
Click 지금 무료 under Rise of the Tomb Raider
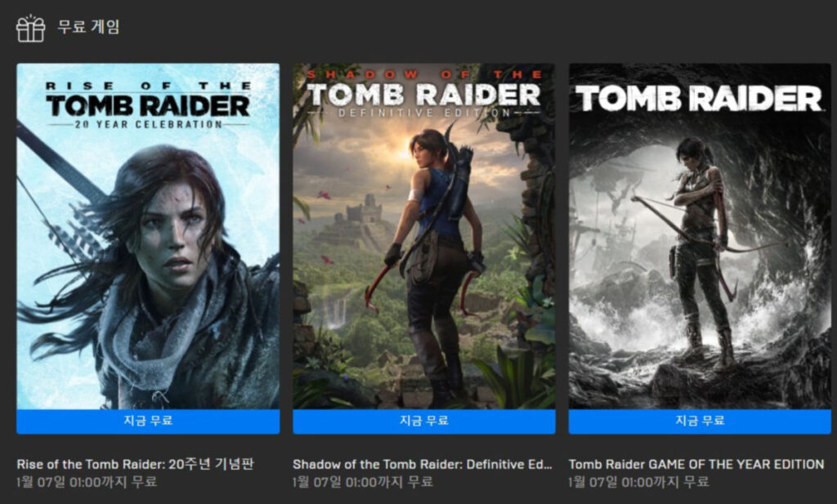click(148, 421)
